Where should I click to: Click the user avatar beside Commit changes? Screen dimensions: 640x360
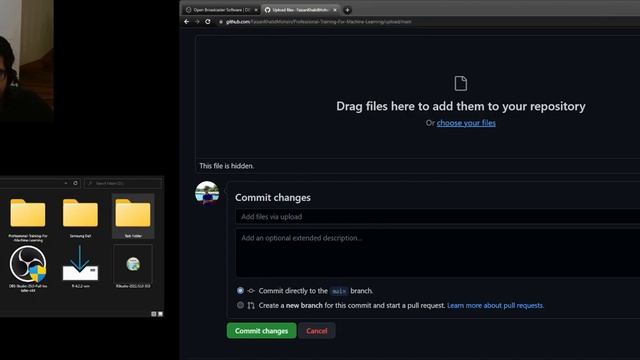click(x=207, y=193)
